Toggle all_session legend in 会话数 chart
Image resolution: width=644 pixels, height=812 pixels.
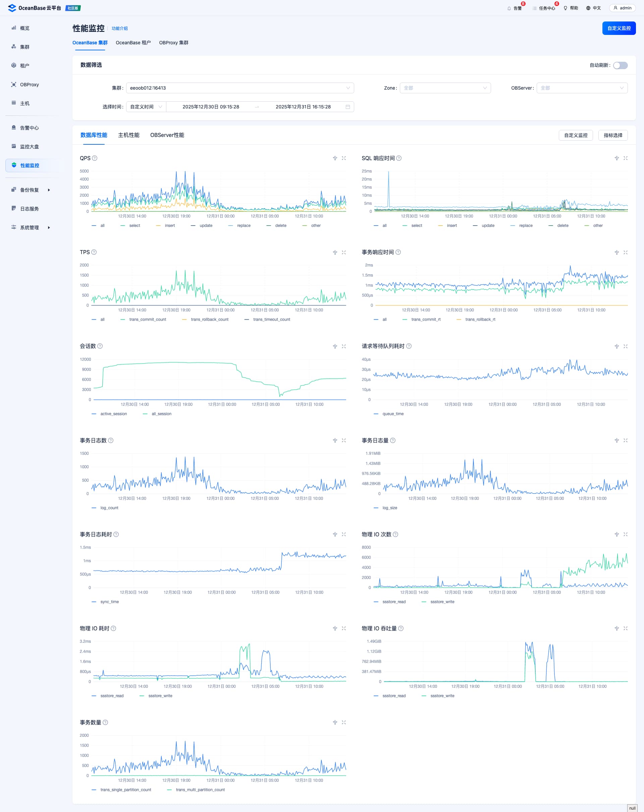(161, 414)
